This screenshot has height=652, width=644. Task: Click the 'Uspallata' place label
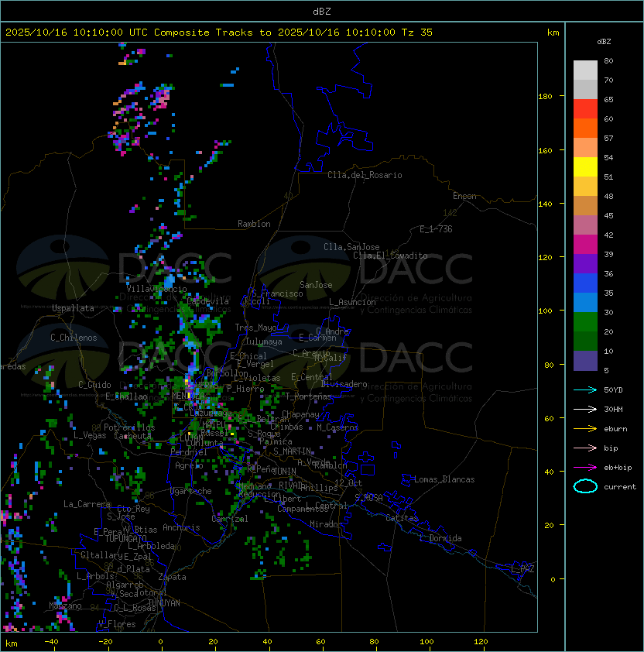73,308
